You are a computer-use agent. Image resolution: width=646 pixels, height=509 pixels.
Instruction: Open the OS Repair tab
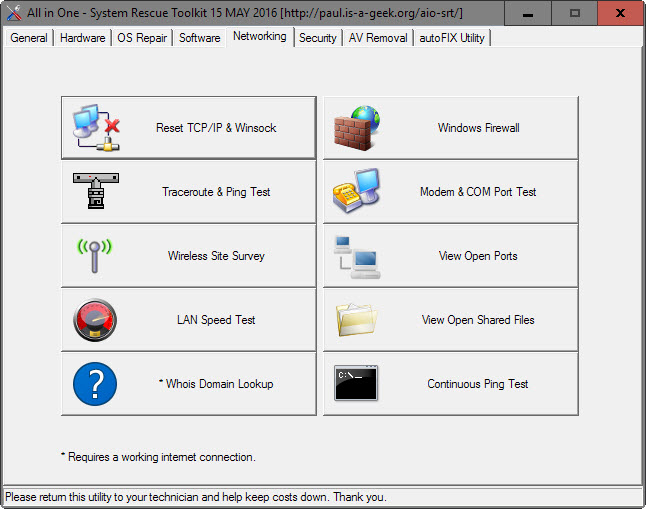coord(142,38)
